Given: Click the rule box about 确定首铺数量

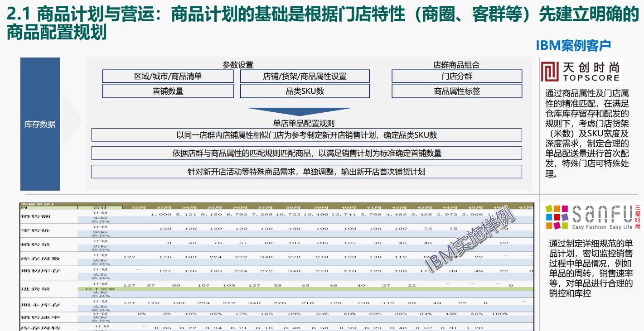Looking at the screenshot, I should (x=306, y=153).
